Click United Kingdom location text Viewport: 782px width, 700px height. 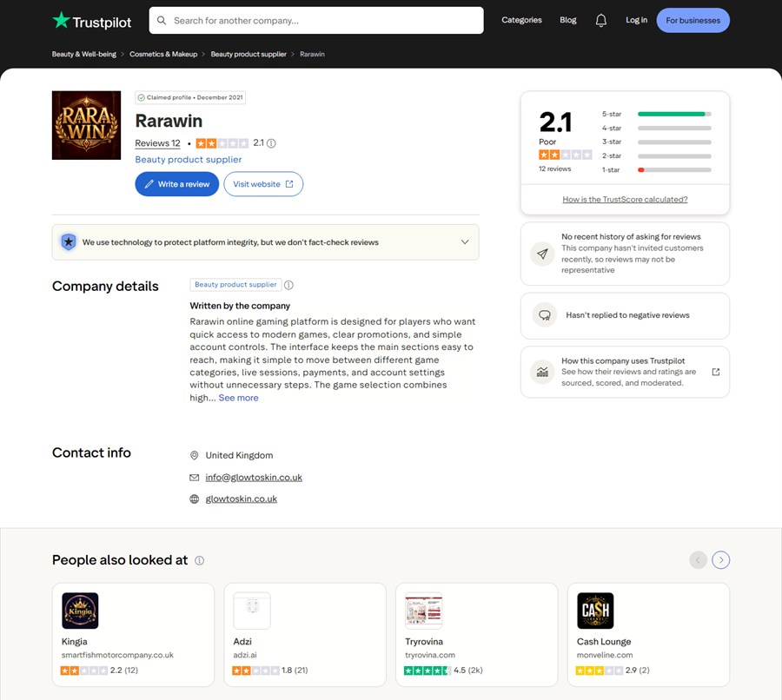[x=240, y=455]
